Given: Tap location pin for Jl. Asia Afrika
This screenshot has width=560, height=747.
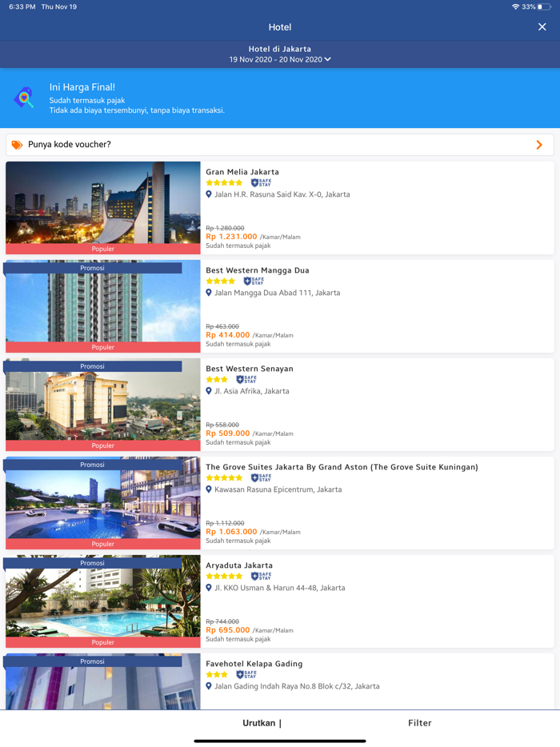Looking at the screenshot, I should click(x=209, y=391).
